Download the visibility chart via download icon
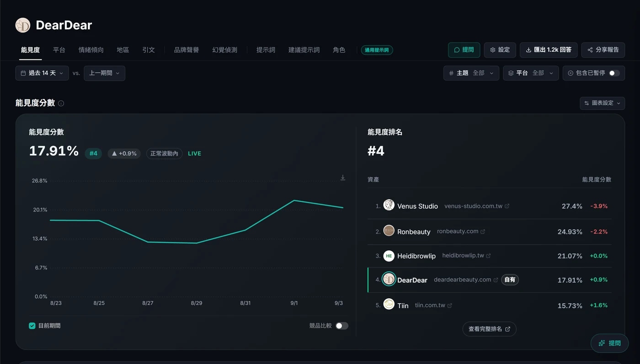This screenshot has width=640, height=364. (342, 178)
